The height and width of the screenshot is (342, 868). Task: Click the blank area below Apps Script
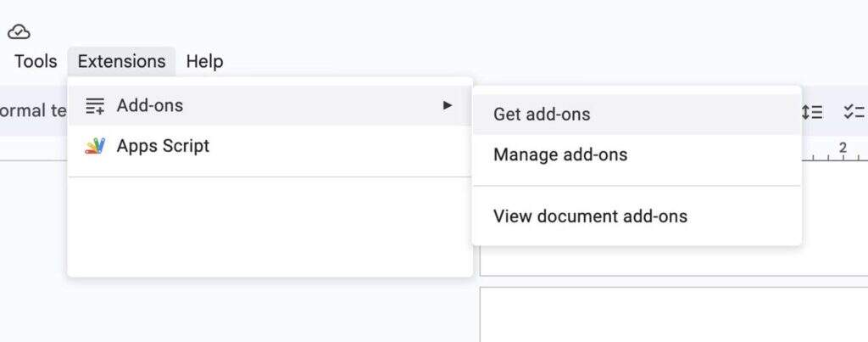click(x=270, y=226)
